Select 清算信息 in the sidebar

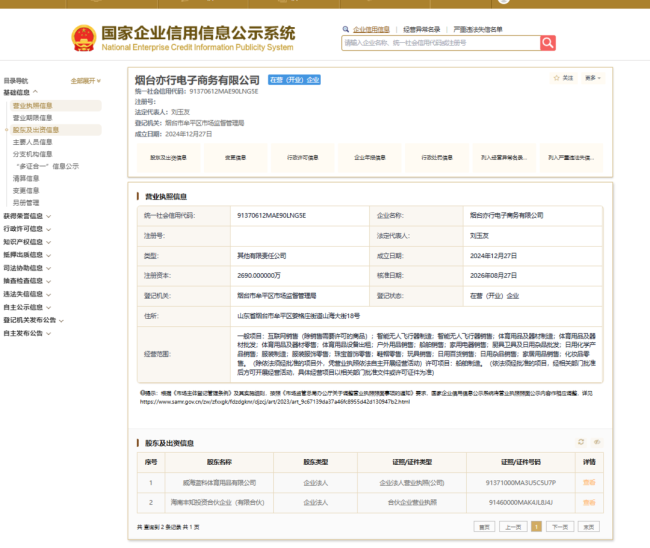click(x=26, y=178)
